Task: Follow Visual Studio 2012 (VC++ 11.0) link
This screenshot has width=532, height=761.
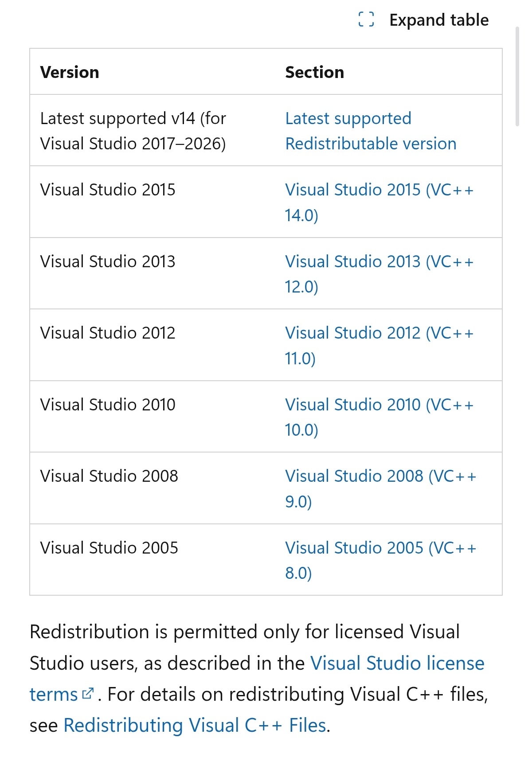Action: [x=379, y=333]
